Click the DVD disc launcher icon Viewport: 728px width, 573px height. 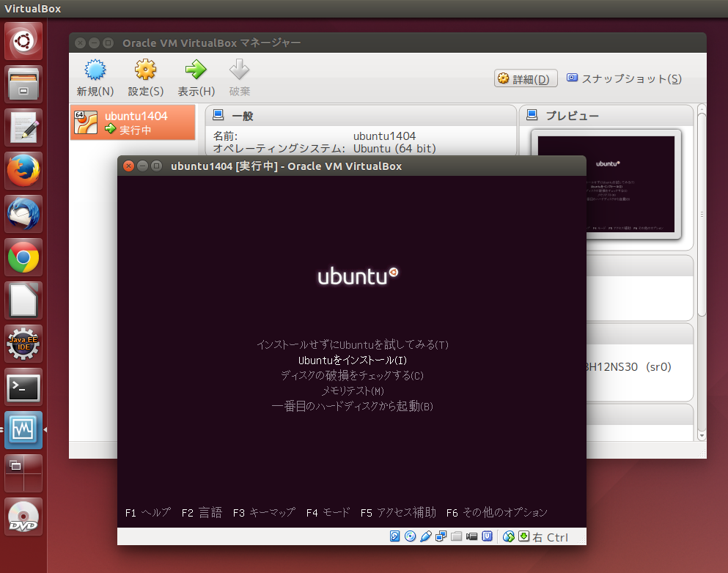(23, 517)
